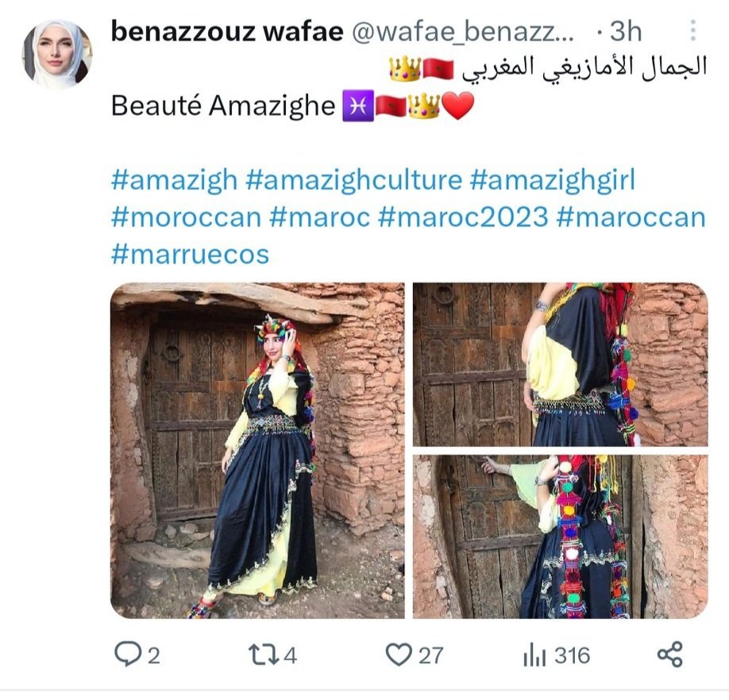Open the @wafae_benazz... handle link
729x700 pixels.
coord(463,33)
